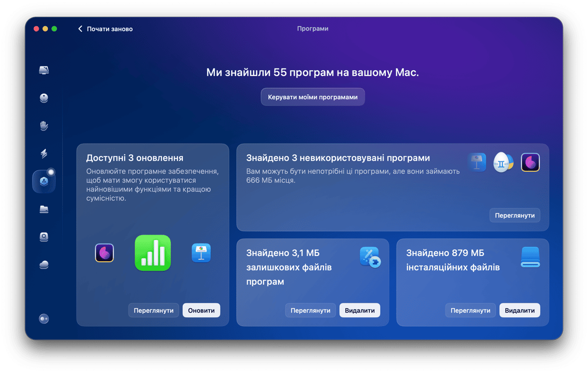Click heading Знайдено 3 невикористовувані програми
Screen dimensions: 588x373
pos(338,158)
